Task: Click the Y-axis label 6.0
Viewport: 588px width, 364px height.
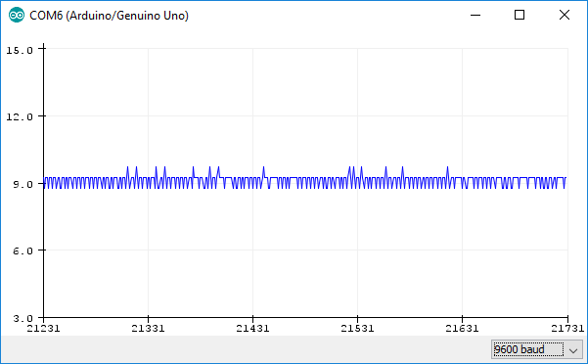Action: coord(23,250)
